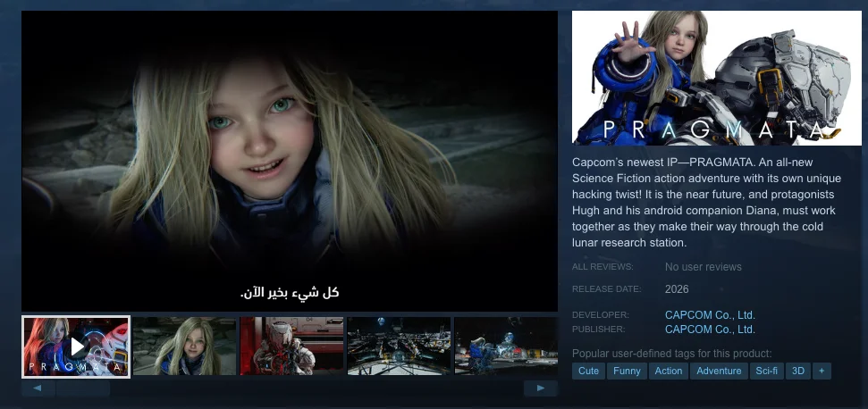Select the close-up girl screenshot thumbnail
The image size is (868, 409).
click(x=184, y=346)
